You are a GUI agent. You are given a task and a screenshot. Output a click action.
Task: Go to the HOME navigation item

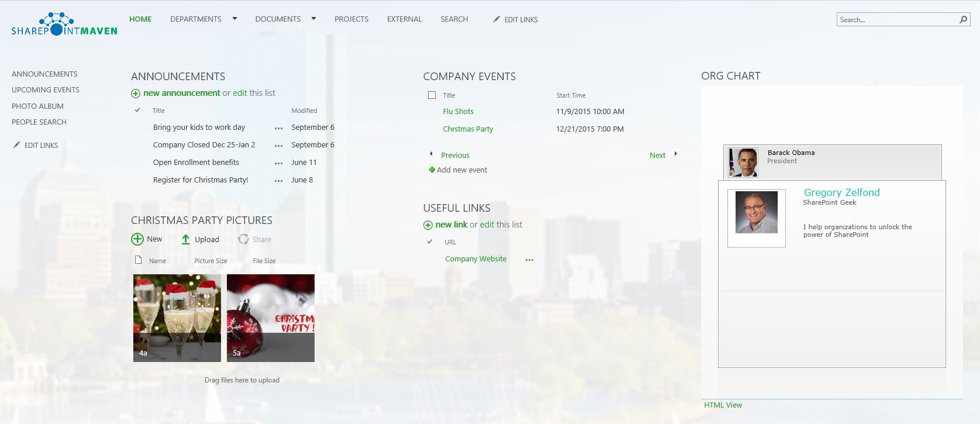pyautogui.click(x=140, y=19)
